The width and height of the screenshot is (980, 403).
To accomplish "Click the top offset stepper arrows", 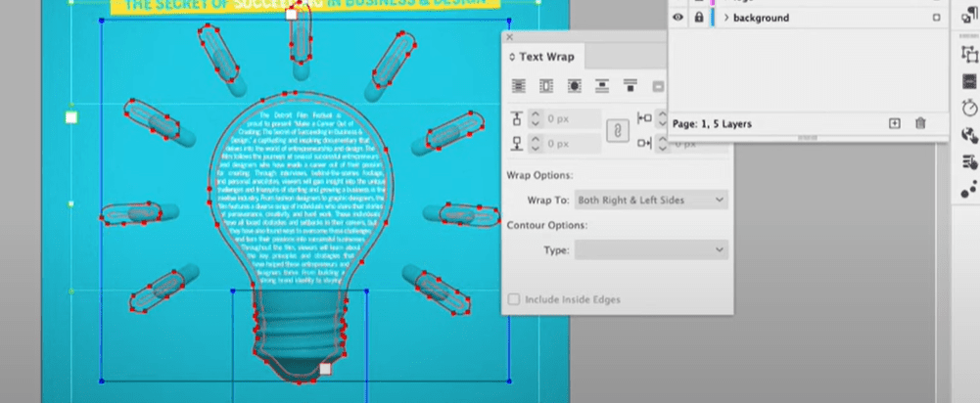I will pyautogui.click(x=536, y=118).
